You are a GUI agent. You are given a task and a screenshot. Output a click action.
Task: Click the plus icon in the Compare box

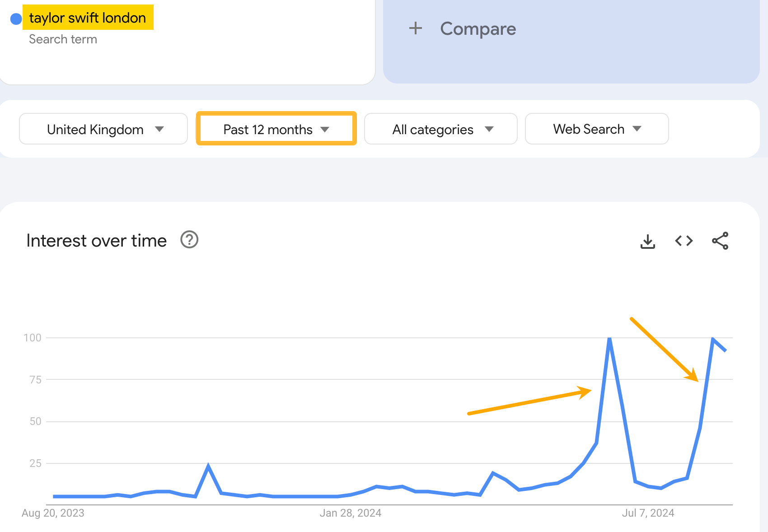point(415,28)
